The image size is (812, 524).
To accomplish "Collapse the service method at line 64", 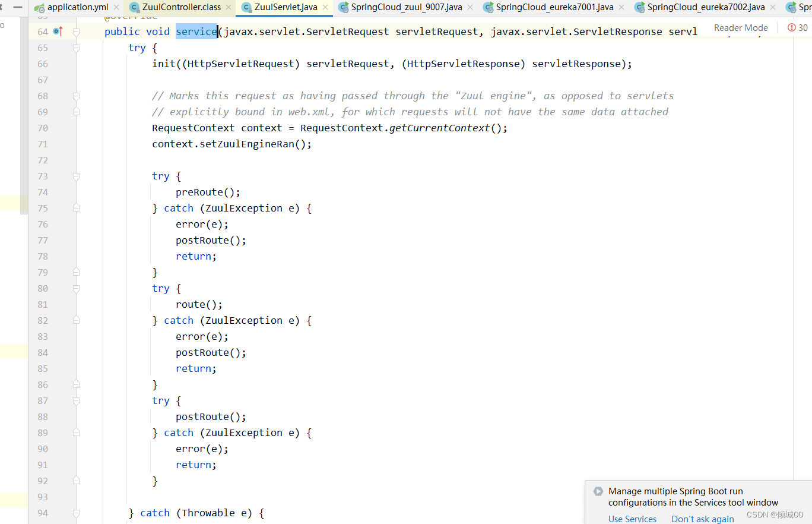I will [76, 31].
